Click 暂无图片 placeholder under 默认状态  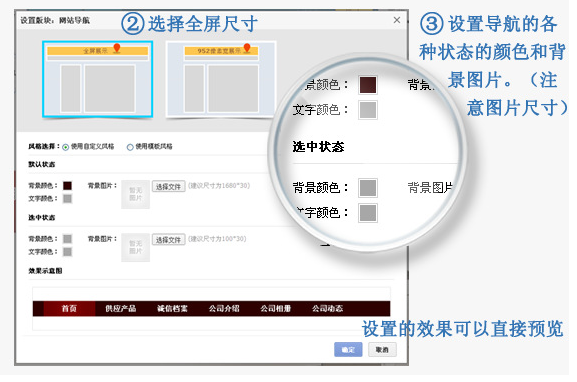pyautogui.click(x=135, y=194)
